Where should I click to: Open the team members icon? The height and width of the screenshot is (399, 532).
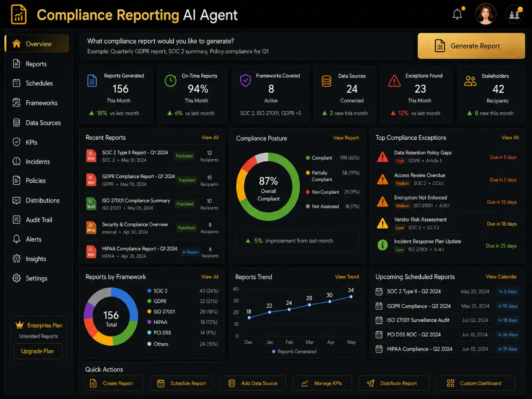pyautogui.click(x=515, y=15)
